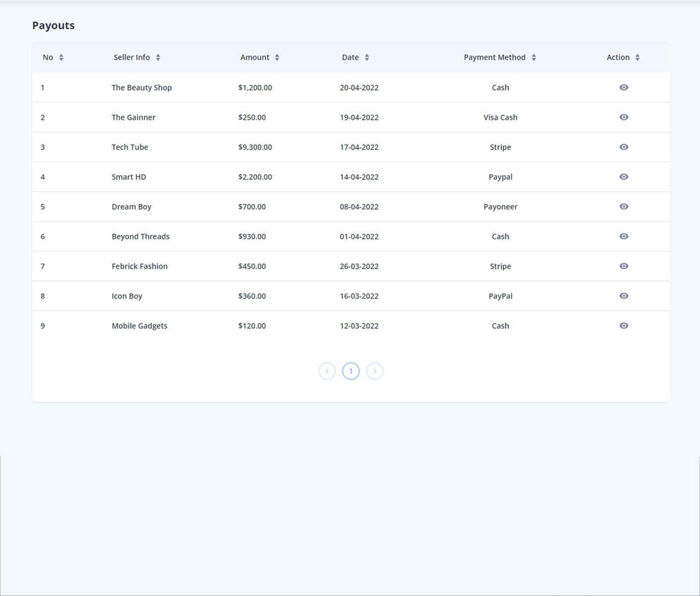This screenshot has height=596, width=700.
Task: Select date 14-04-2022
Action: (359, 177)
